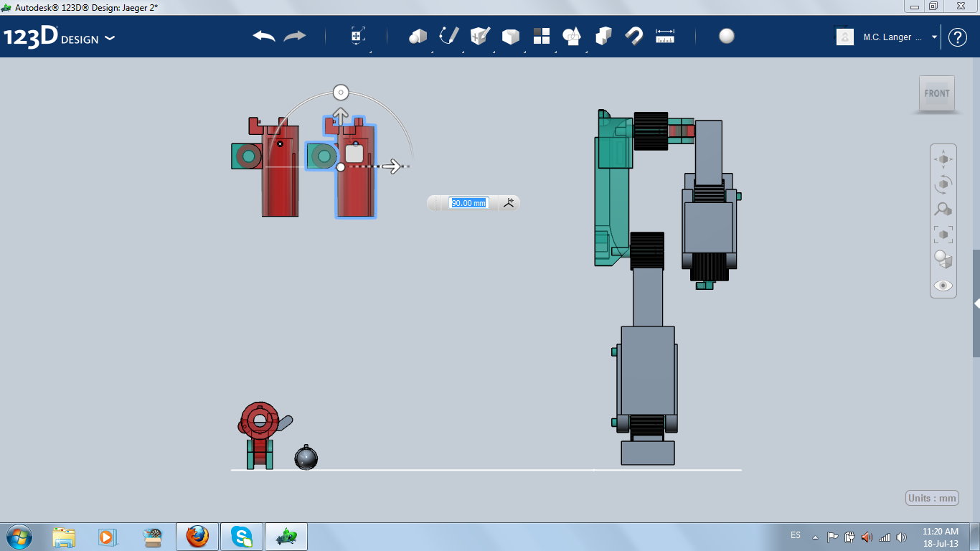Screen dimensions: 980x551
Task: Select the Measure ruler tool
Action: click(x=665, y=36)
